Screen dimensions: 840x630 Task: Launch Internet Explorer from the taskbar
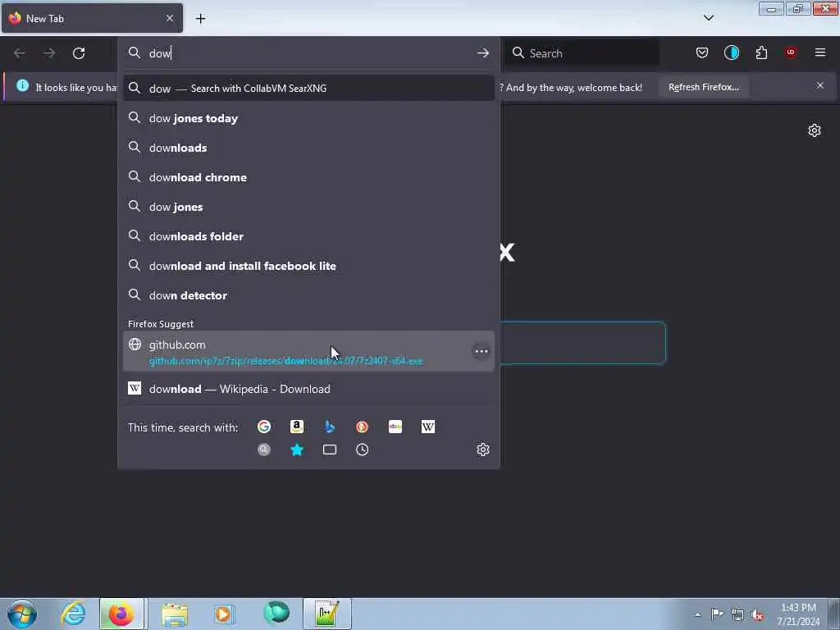coord(73,614)
